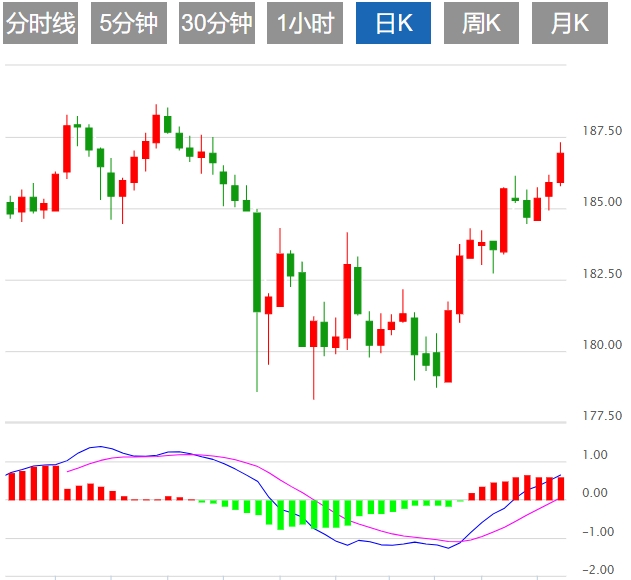
Task: Select the 5分钟 chart tab
Action: click(x=129, y=23)
